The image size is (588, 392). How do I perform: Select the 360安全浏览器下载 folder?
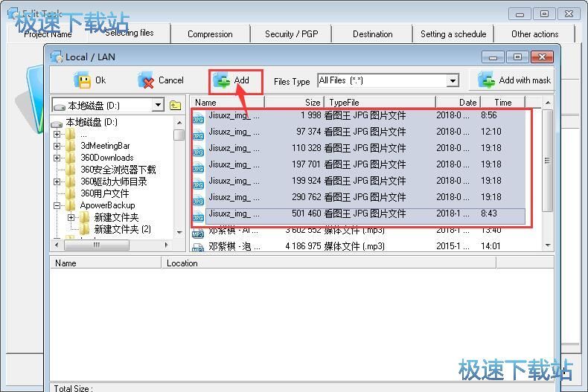118,170
